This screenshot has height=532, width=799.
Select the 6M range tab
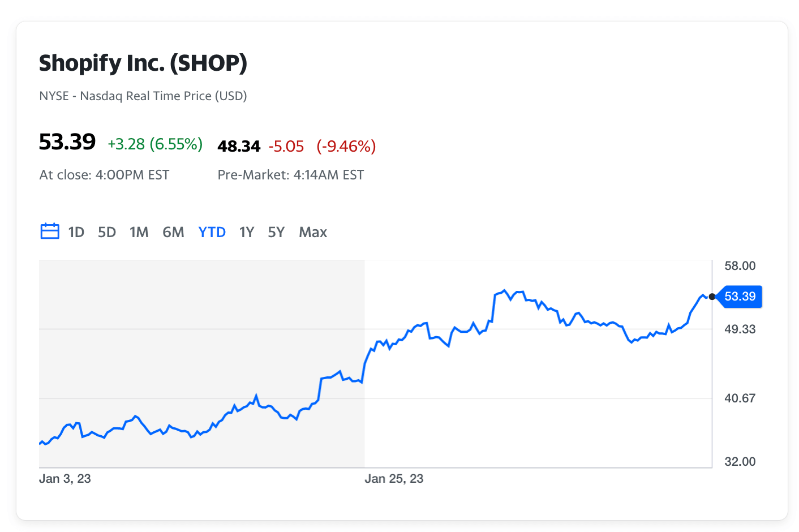pos(173,232)
